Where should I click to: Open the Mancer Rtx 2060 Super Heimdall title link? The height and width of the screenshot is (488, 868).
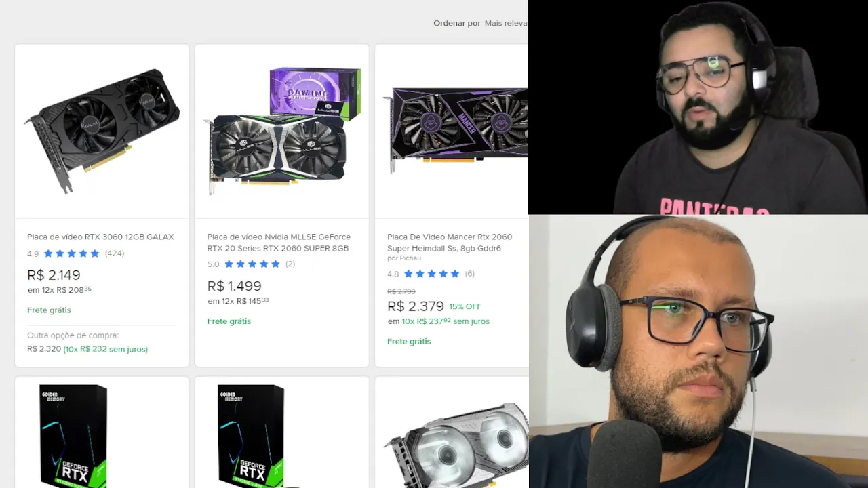tap(450, 242)
